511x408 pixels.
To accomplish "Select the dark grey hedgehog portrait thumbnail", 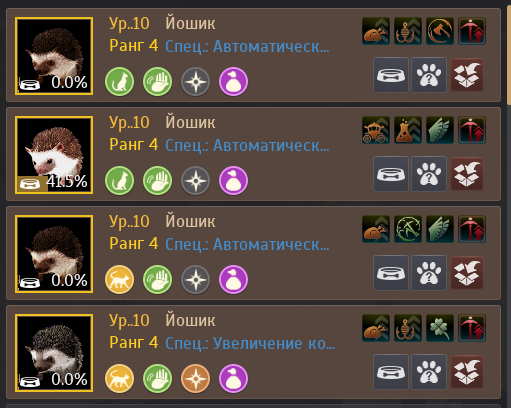I will tap(54, 353).
